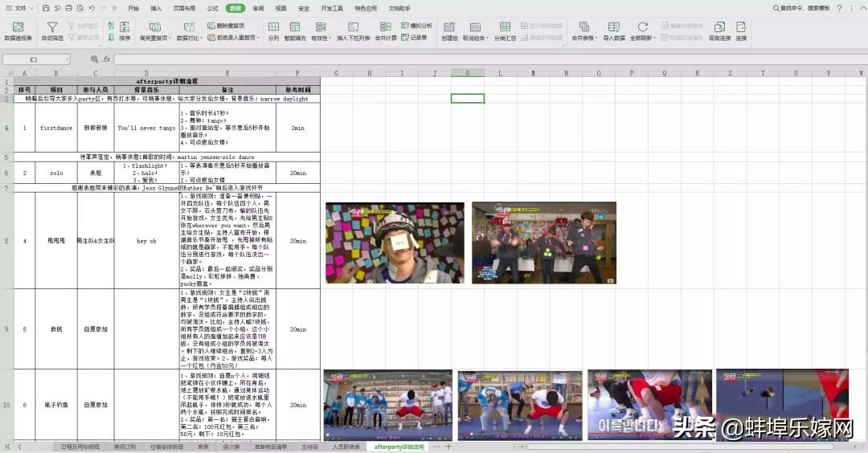Click the zoom magnifier icon beside fx

pyautogui.click(x=95, y=59)
